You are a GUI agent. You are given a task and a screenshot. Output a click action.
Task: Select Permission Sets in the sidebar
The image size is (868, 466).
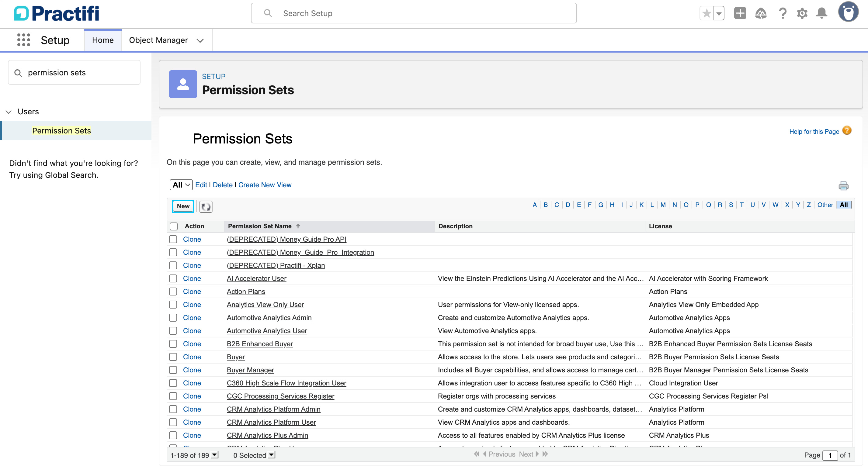point(62,131)
